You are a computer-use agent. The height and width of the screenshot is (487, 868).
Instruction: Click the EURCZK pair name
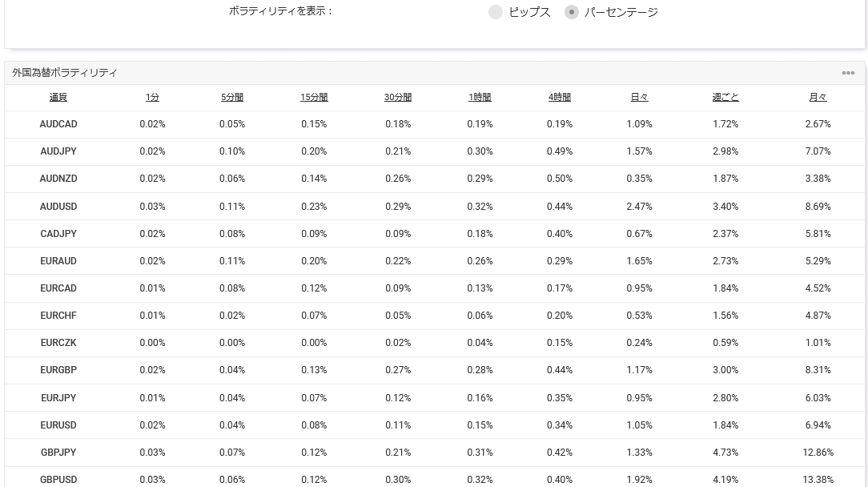pos(58,343)
